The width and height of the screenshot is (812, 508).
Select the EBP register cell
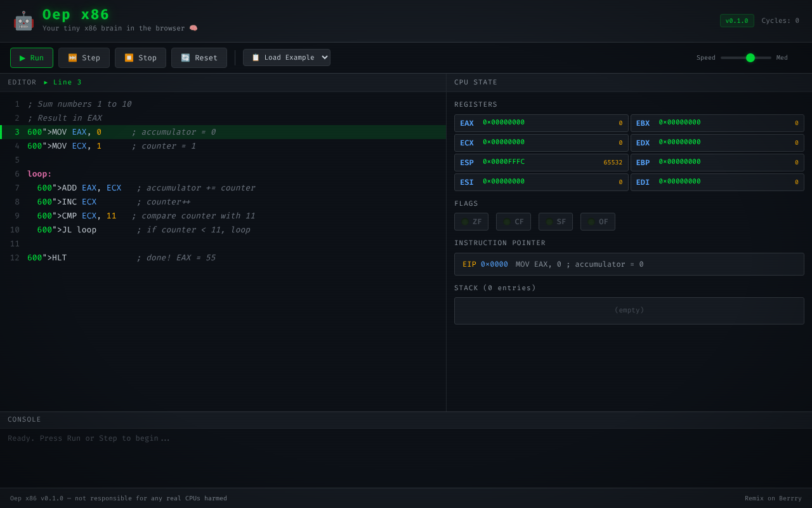coord(717,163)
